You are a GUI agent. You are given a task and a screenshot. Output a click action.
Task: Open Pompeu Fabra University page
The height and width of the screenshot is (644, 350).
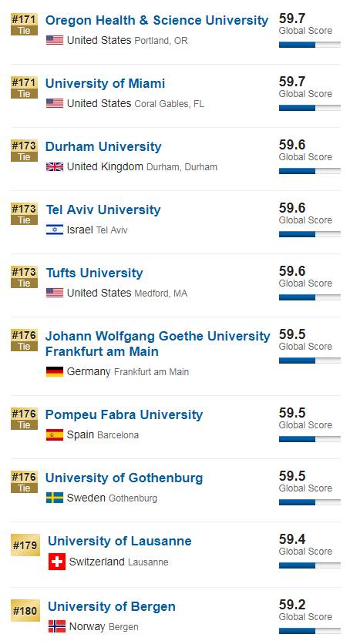124,414
